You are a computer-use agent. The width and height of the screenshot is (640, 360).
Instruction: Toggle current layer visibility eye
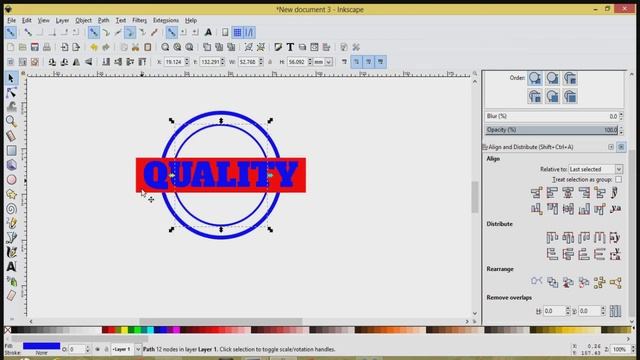(98, 349)
